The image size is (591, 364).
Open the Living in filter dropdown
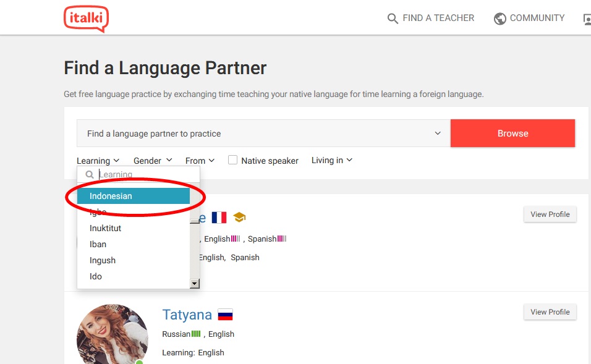click(331, 160)
